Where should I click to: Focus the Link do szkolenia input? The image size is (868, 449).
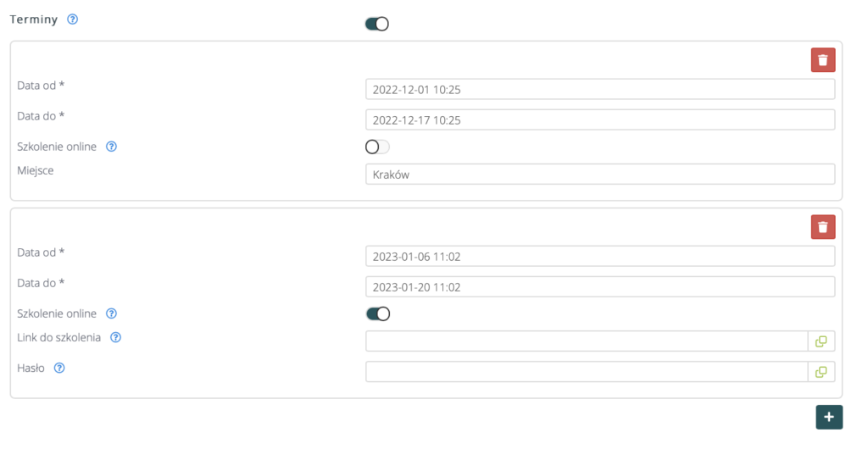tap(586, 341)
